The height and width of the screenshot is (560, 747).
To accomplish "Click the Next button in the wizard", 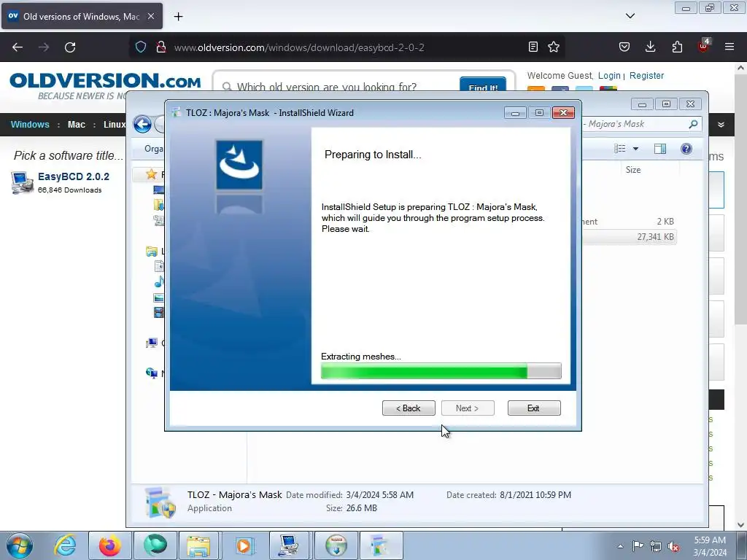I will pos(468,408).
